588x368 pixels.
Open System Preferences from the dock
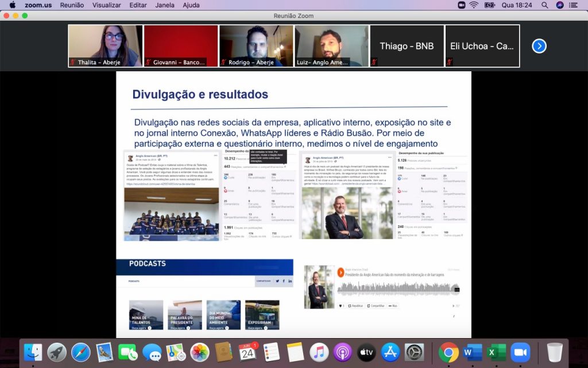[414, 352]
